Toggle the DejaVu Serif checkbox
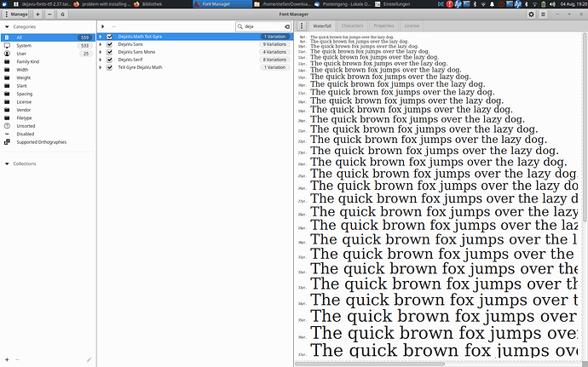588x367 pixels. pyautogui.click(x=109, y=60)
